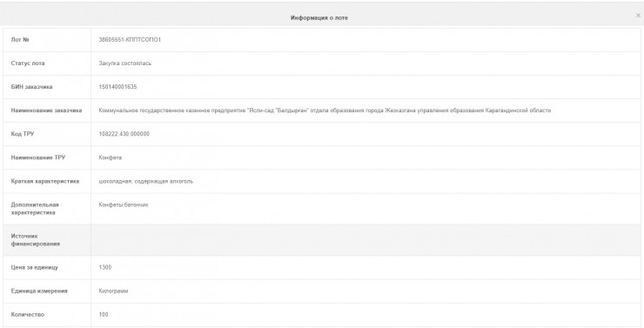Screen dimensions: 644x328
Task: Click the 'Статус лота' row label
Action: pyautogui.click(x=28, y=64)
